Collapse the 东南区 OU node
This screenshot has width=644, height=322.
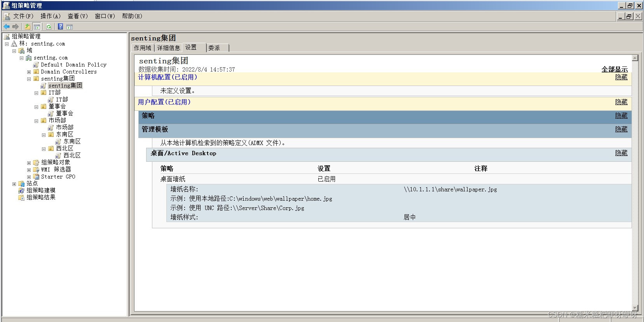tap(44, 135)
